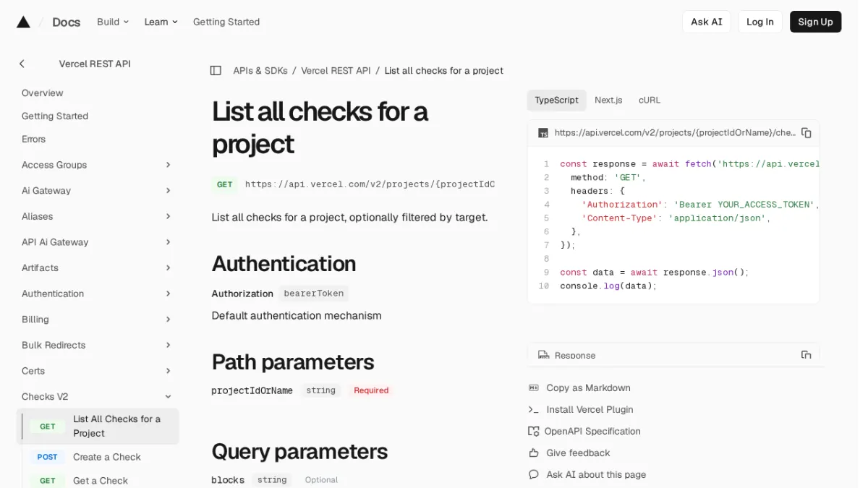Click the Authentication section heading
The image size is (868, 488).
pyautogui.click(x=284, y=264)
